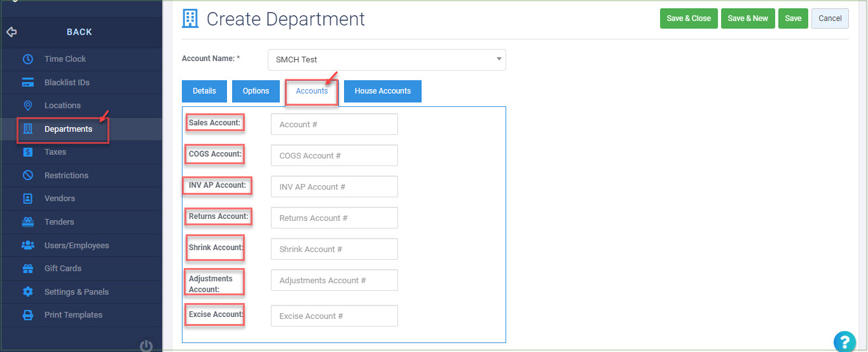Viewport: 868px width, 352px height.
Task: Open Settings & Panels gear icon
Action: click(28, 292)
